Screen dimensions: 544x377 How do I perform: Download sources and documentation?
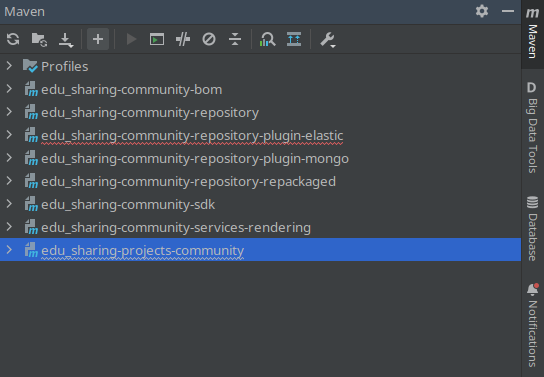click(x=66, y=40)
